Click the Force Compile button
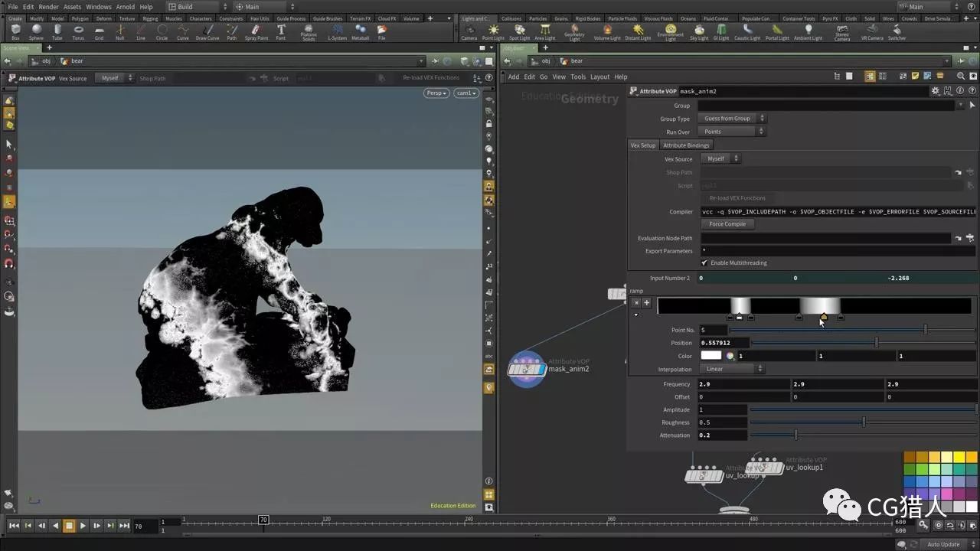 click(x=727, y=224)
